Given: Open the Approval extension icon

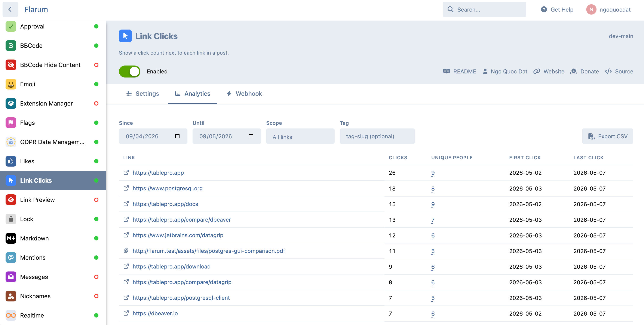Looking at the screenshot, I should click(11, 26).
